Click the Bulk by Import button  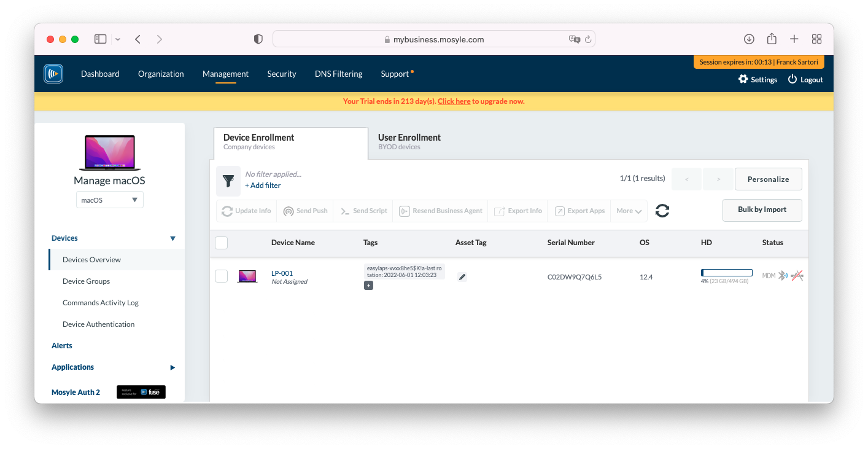[x=762, y=209]
